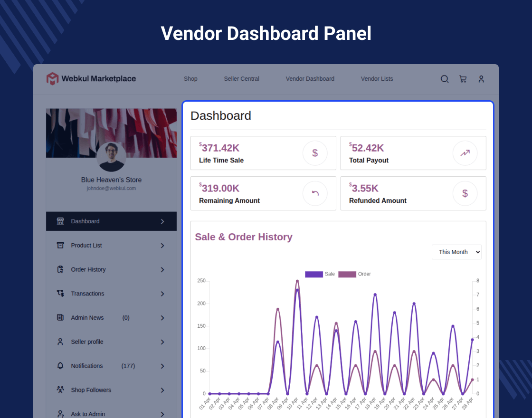The height and width of the screenshot is (418, 532).
Task: Toggle the Sale series in chart legend
Action: (x=320, y=274)
